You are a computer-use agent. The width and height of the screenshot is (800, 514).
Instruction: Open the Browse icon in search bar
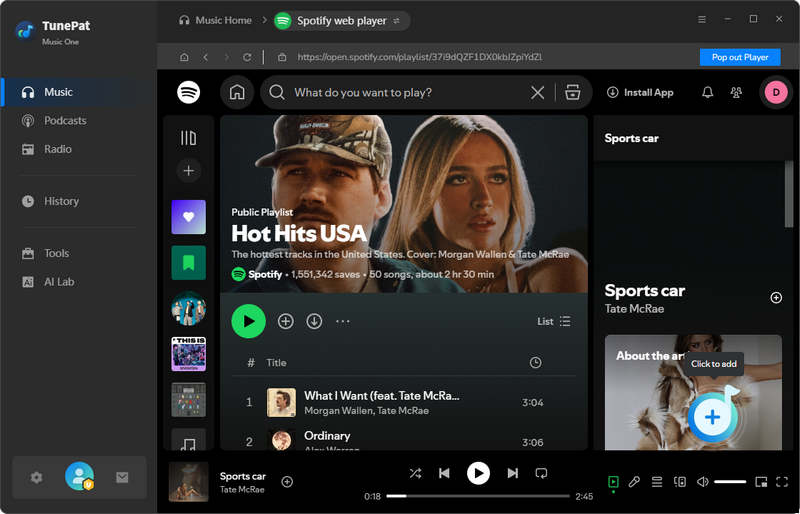pos(572,92)
